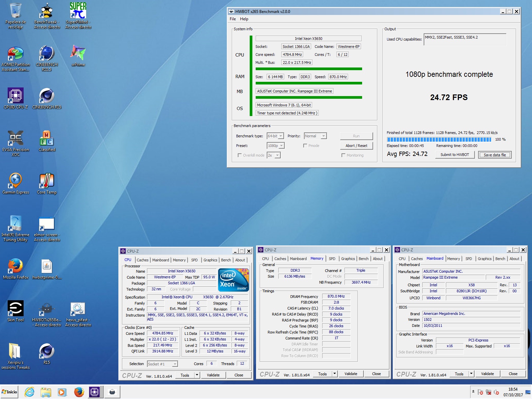The height and width of the screenshot is (399, 532).
Task: Launch EVGA Precision XOC icon
Action: click(15, 144)
